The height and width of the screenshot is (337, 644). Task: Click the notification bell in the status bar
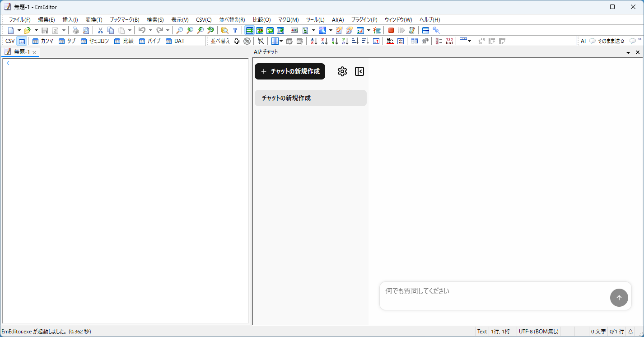point(630,332)
